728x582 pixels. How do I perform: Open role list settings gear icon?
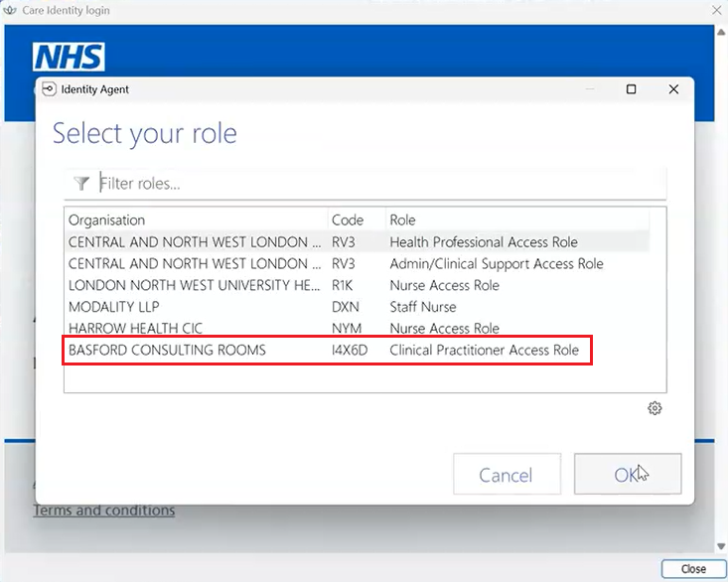655,408
